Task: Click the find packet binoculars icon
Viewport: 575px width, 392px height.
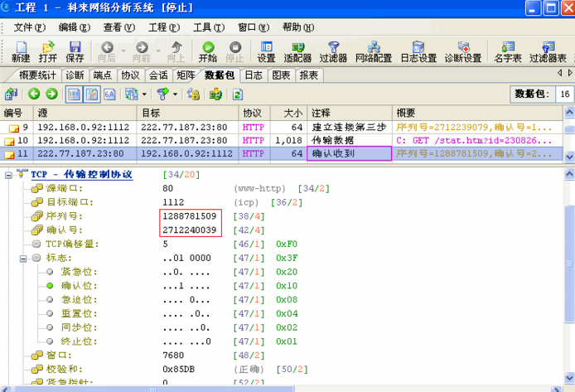Action: 193,94
